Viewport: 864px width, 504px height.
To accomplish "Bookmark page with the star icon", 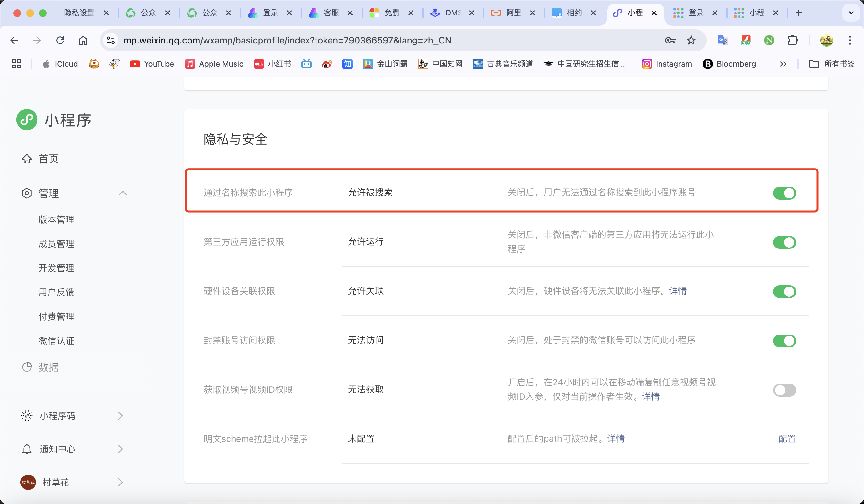I will point(691,40).
